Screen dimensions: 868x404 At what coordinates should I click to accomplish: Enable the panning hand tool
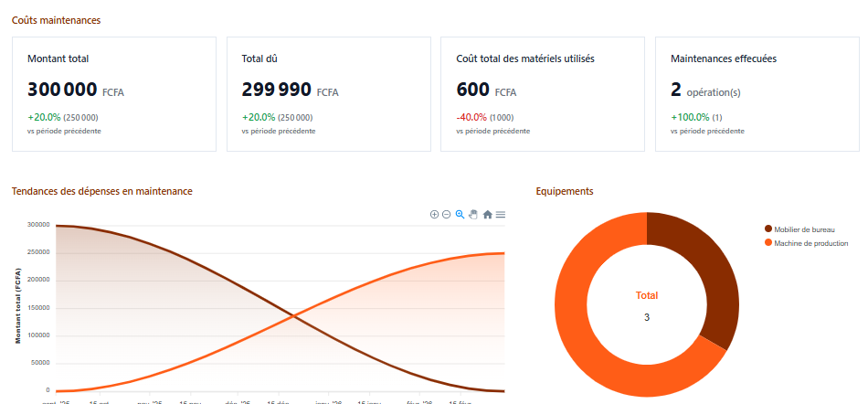coord(472,215)
